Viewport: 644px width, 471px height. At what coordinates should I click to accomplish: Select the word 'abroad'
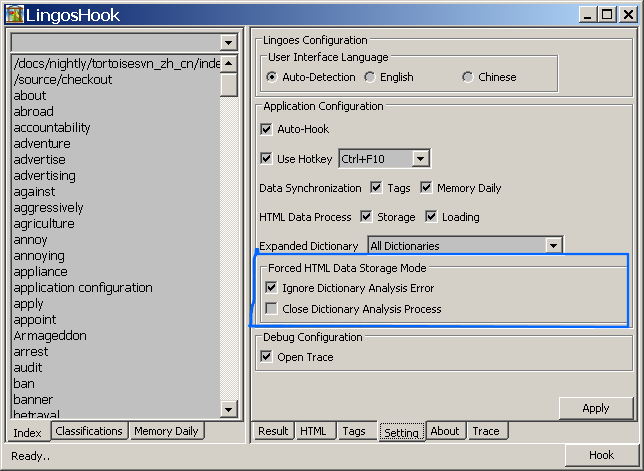[116, 111]
